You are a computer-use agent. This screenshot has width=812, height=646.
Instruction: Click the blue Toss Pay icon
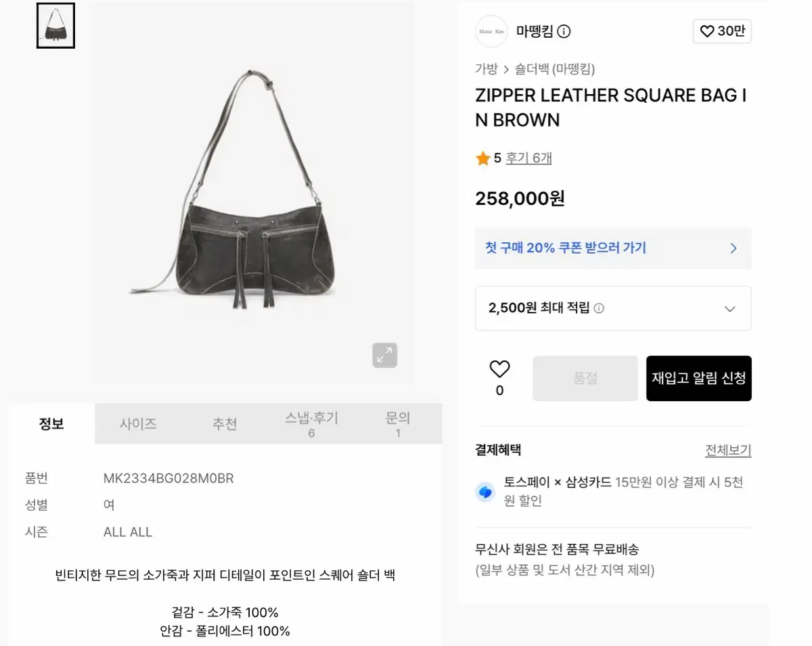coord(486,492)
